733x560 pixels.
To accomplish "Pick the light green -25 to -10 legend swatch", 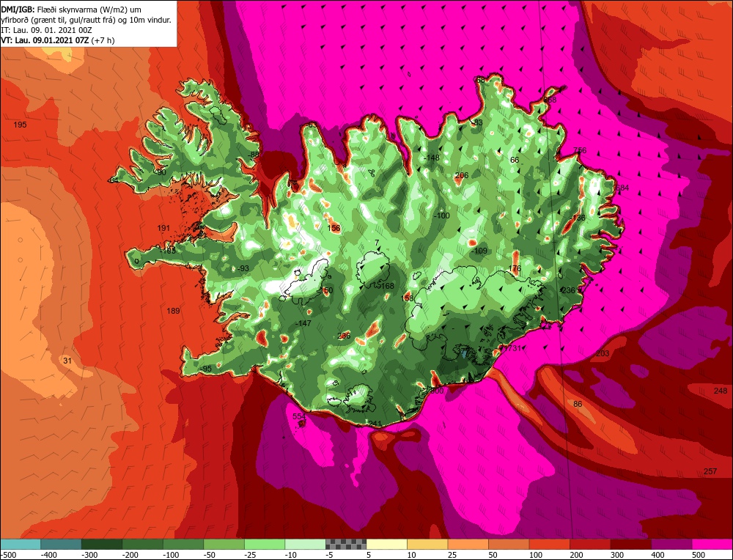I will [x=265, y=545].
